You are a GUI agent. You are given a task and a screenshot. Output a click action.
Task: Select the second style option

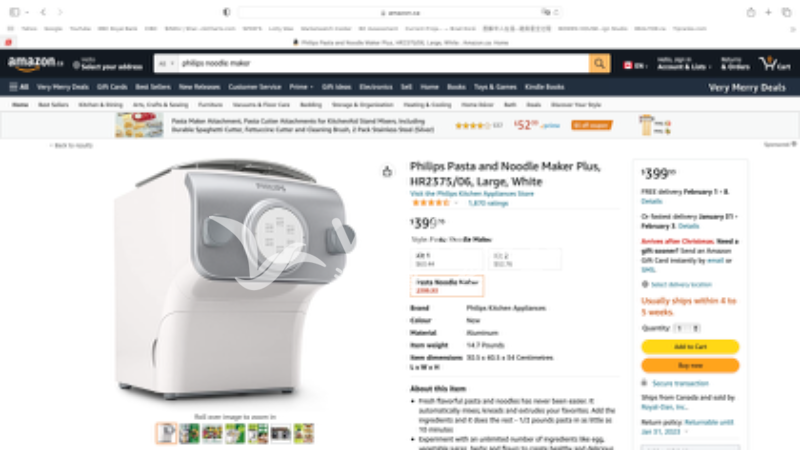pyautogui.click(x=525, y=259)
